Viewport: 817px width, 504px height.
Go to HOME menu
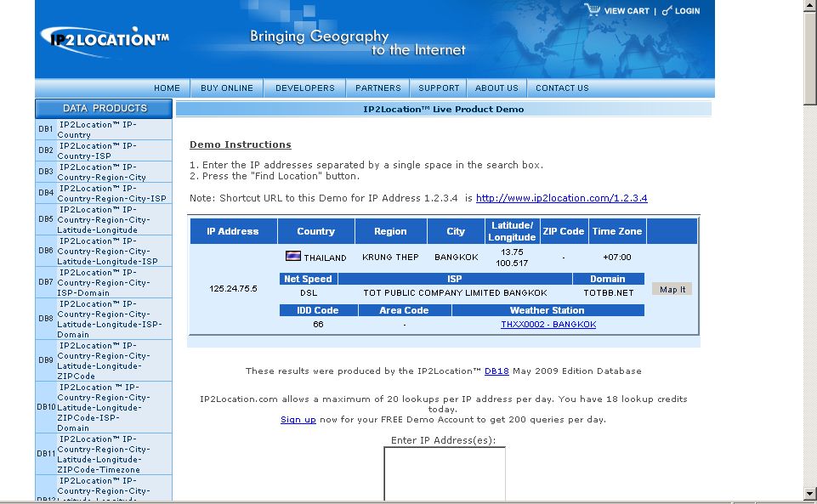point(167,88)
